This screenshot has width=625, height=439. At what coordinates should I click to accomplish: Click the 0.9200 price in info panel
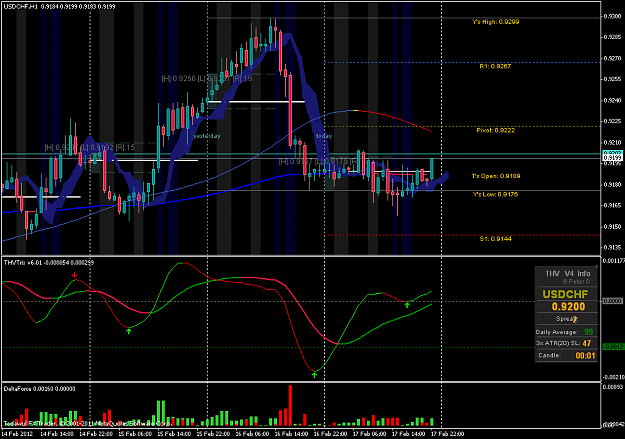[x=568, y=307]
